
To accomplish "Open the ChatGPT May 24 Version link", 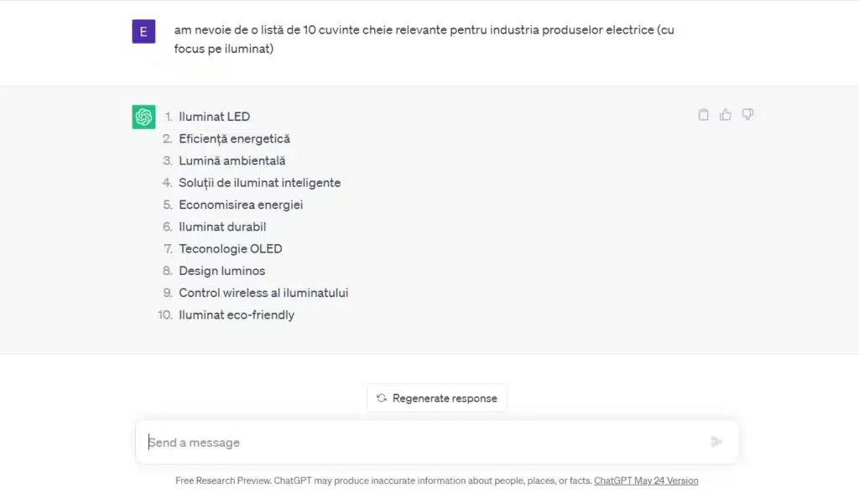I will (646, 481).
